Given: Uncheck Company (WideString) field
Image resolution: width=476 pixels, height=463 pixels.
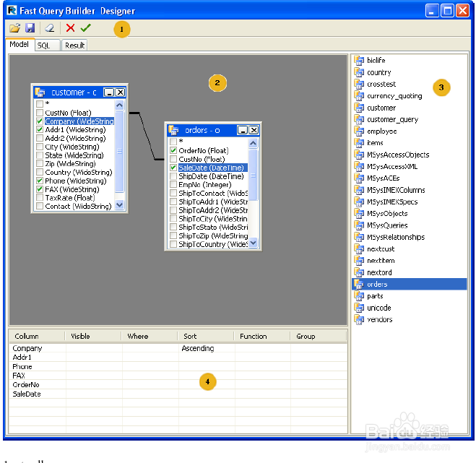Looking at the screenshot, I should coord(40,121).
